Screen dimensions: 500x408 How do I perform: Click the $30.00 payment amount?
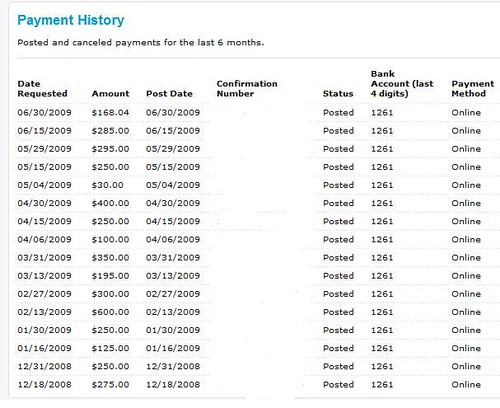pyautogui.click(x=108, y=185)
